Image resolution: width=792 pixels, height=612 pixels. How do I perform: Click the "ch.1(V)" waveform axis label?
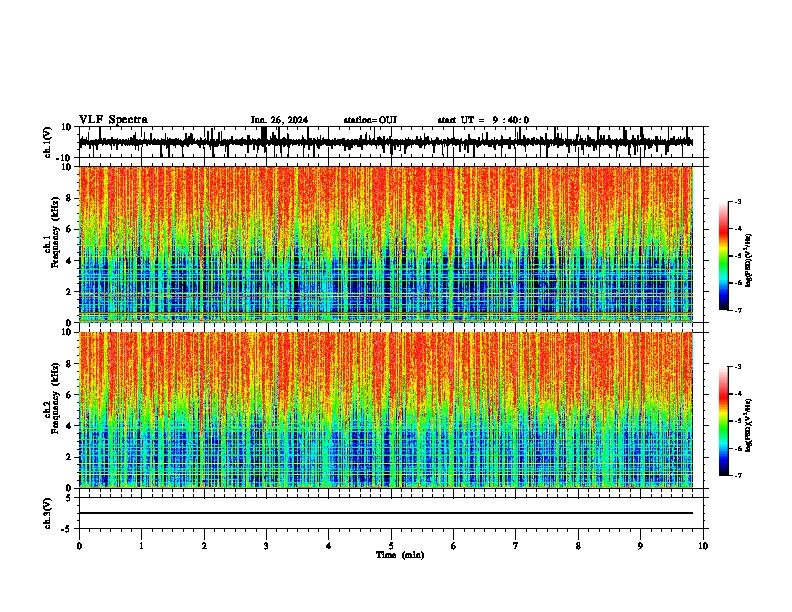pyautogui.click(x=48, y=142)
